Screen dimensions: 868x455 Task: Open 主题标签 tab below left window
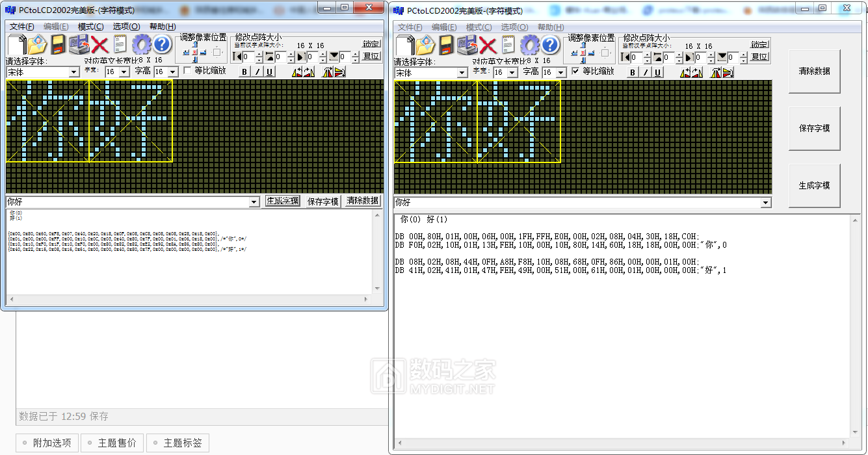pyautogui.click(x=178, y=443)
